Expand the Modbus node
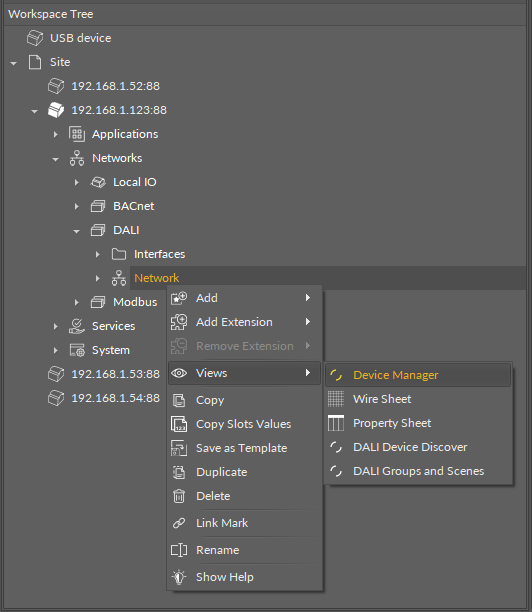Viewport: 532px width, 612px height. [x=77, y=302]
